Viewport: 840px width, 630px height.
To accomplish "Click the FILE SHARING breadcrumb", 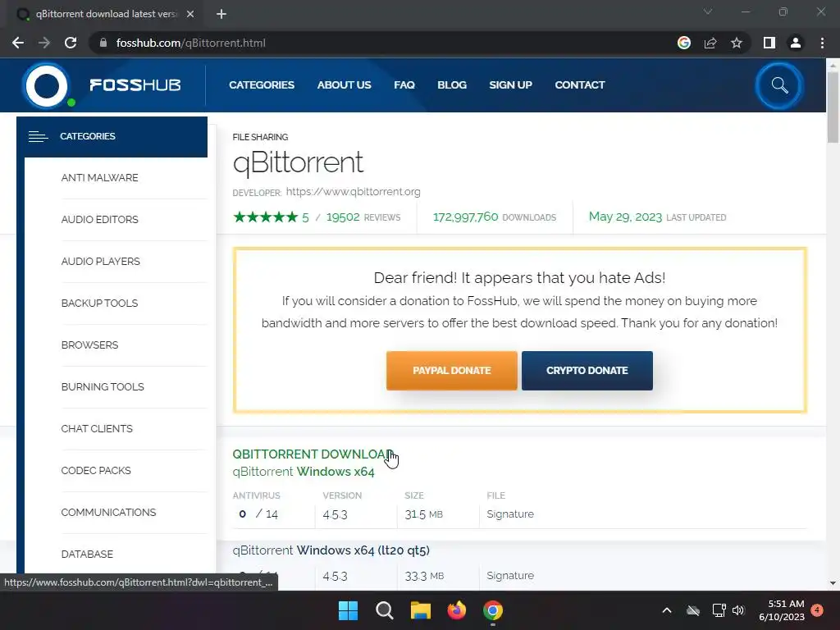I will coord(260,137).
